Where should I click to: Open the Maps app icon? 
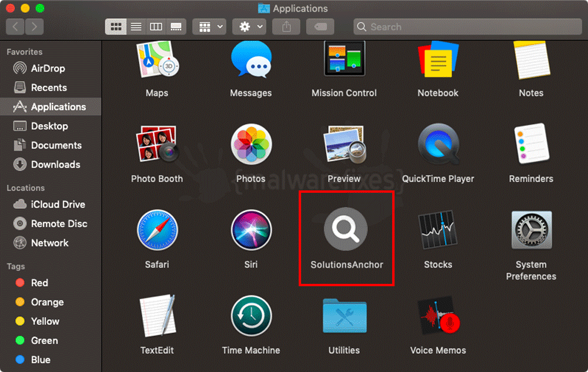coord(157,59)
